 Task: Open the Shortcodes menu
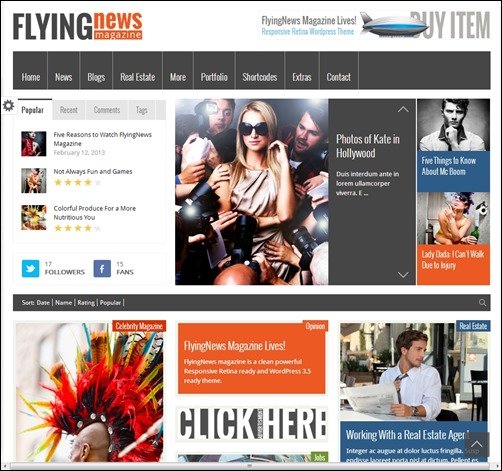pos(260,77)
